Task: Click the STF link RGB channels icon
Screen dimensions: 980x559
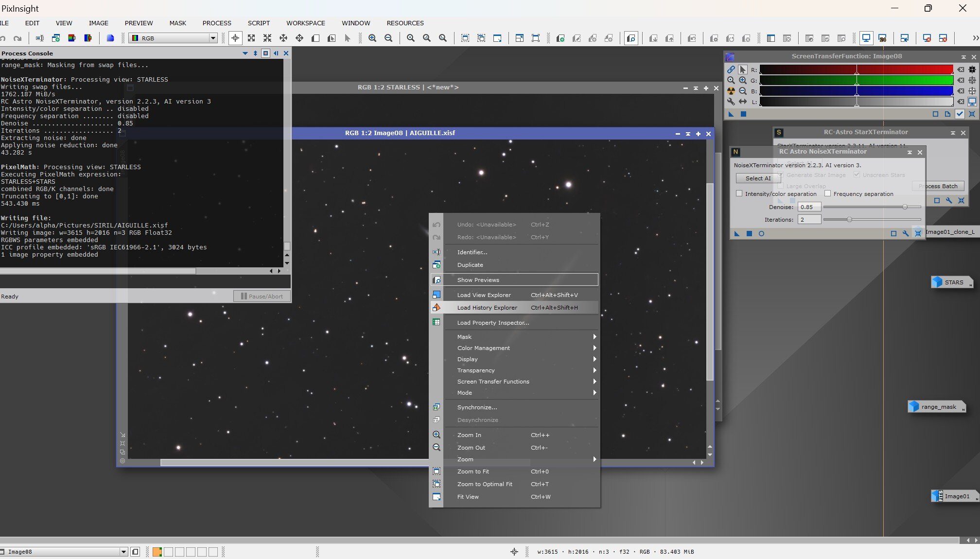Action: [x=731, y=70]
